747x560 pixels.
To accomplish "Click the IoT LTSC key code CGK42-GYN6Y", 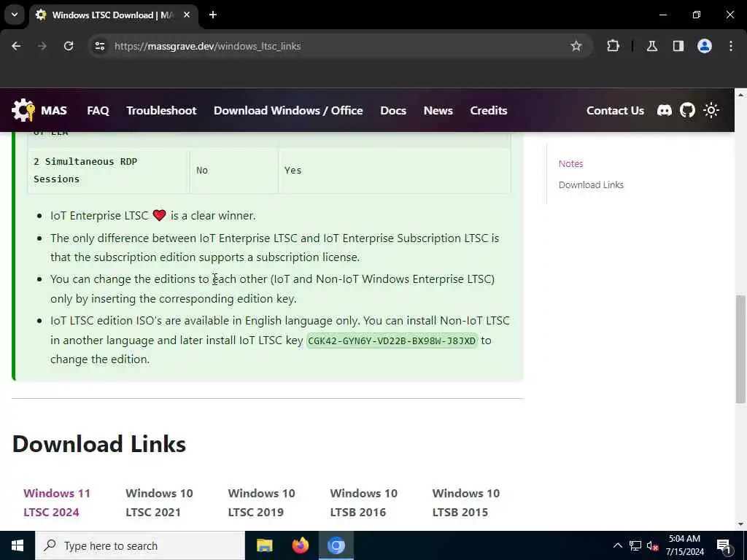I will tap(392, 341).
